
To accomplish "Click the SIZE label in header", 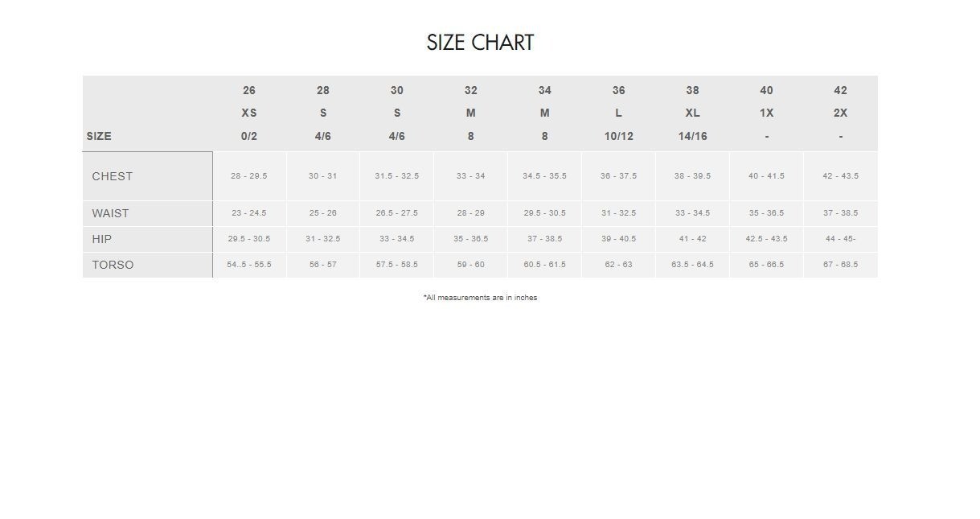I will 99,136.
